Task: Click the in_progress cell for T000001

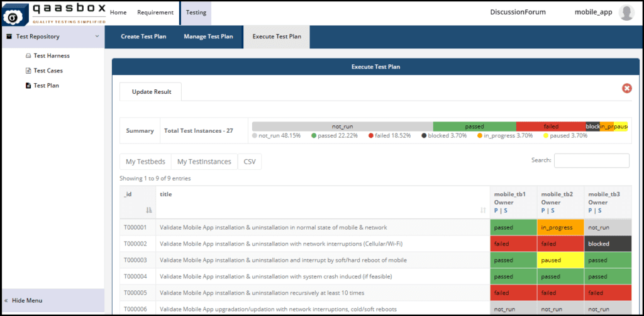Action: [560, 227]
